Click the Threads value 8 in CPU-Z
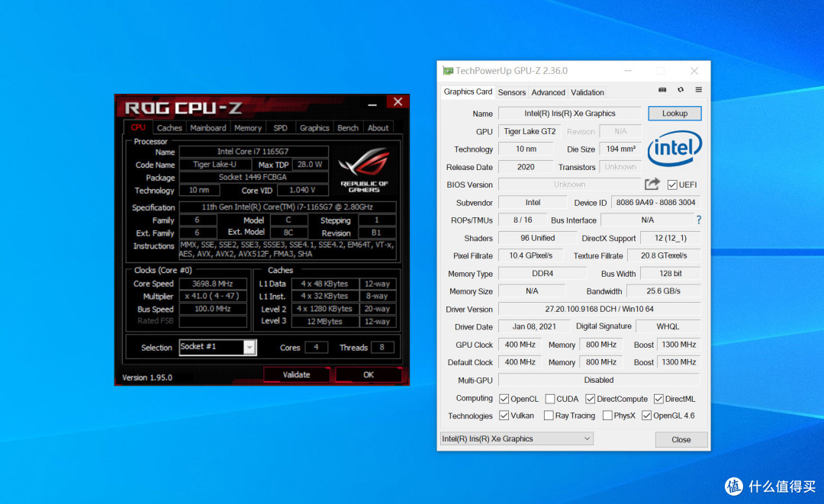This screenshot has height=504, width=824. coord(382,347)
